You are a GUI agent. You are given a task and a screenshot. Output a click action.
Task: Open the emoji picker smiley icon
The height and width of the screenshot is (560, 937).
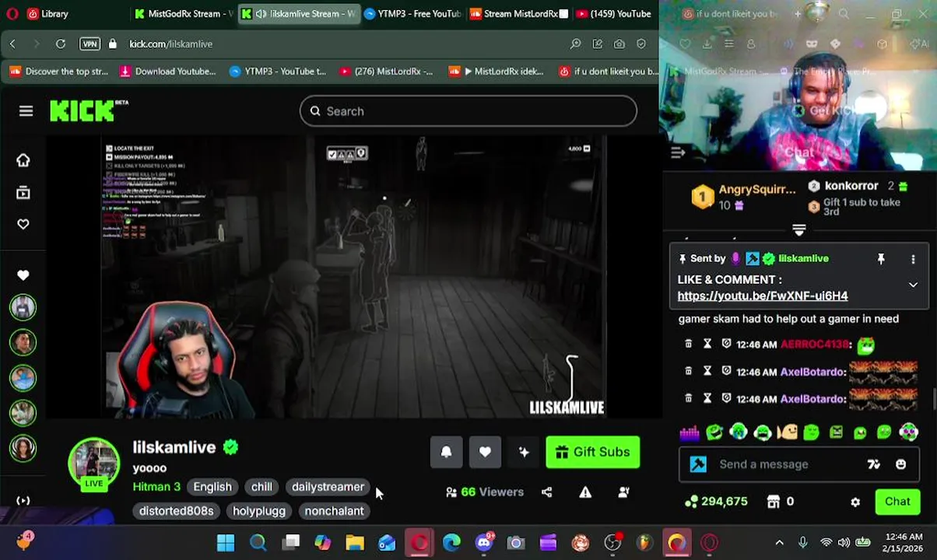click(900, 464)
